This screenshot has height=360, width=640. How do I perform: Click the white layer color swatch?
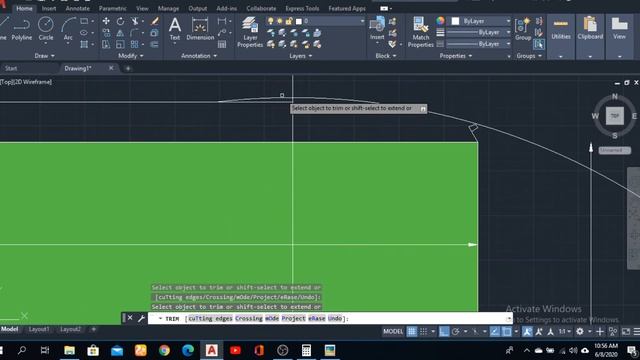click(298, 21)
